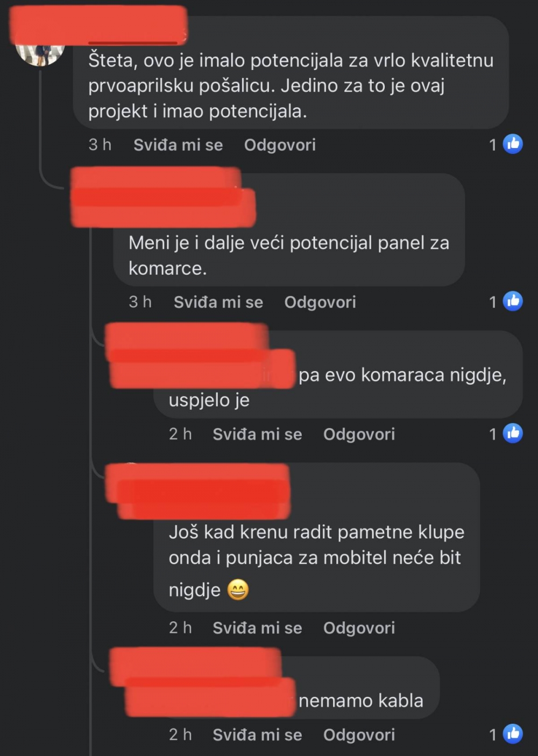This screenshot has height=756, width=538.
Task: Select the 'prvoaprilsku pošalicu' comment bubble
Action: pyautogui.click(x=291, y=73)
